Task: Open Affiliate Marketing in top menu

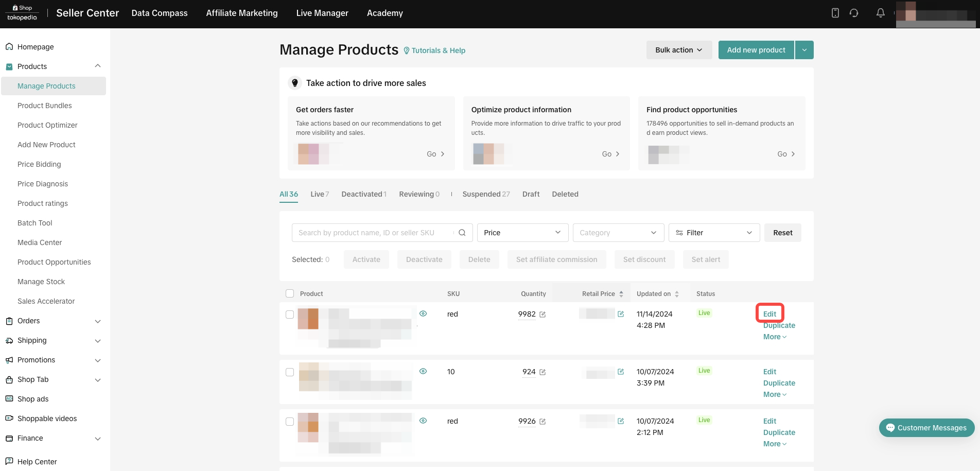Action: [241, 13]
